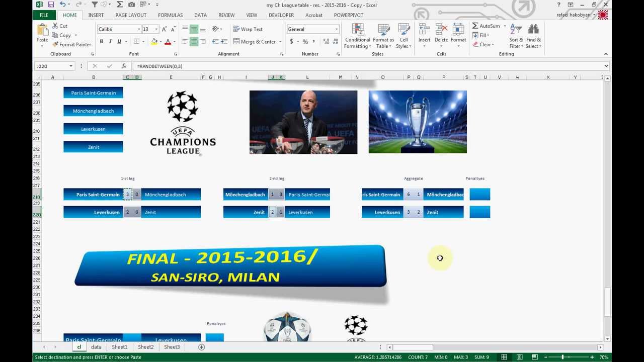Image resolution: width=644 pixels, height=362 pixels.
Task: Open Find & Select binoculars
Action: 534,36
